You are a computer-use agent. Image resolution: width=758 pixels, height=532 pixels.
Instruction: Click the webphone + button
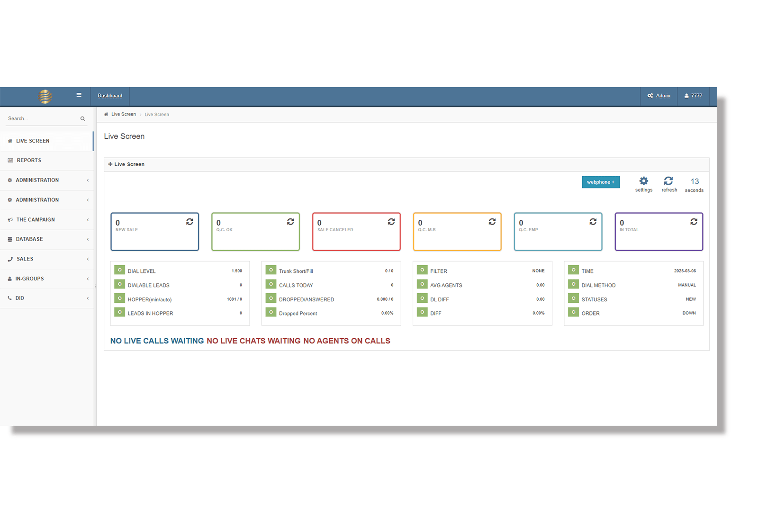click(x=600, y=182)
